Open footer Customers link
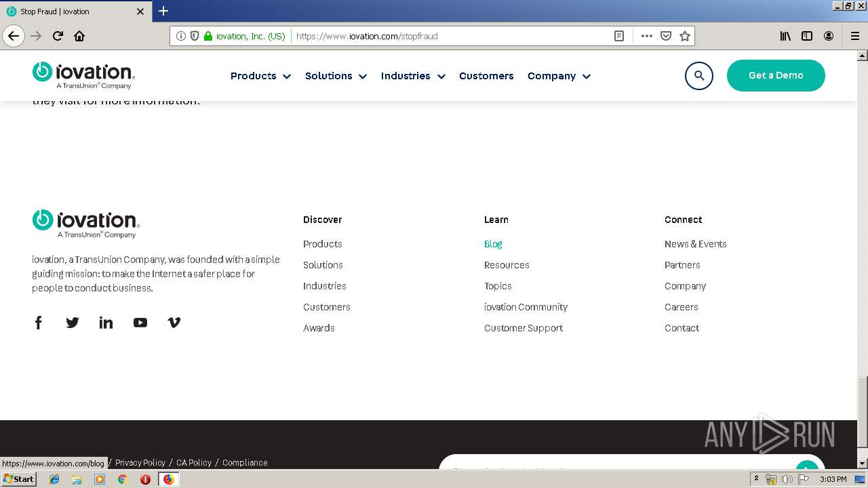 [327, 307]
